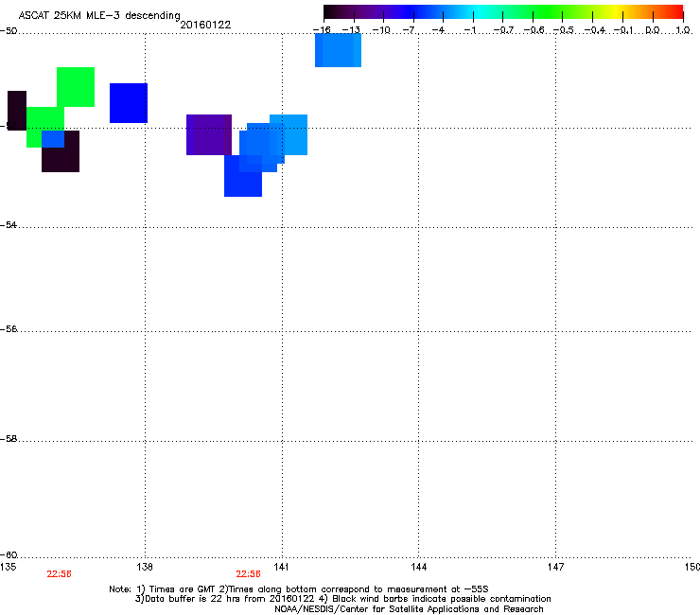Viewport: 700px width, 615px height.
Task: Click the note line starting 'Note: 1) Times are GMT'
Action: pos(299,589)
